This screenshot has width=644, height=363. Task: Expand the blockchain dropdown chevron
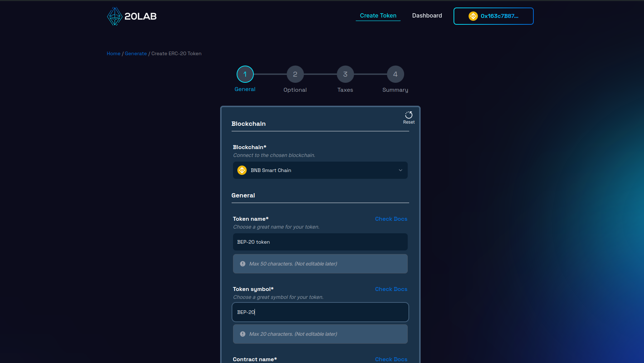(x=401, y=170)
